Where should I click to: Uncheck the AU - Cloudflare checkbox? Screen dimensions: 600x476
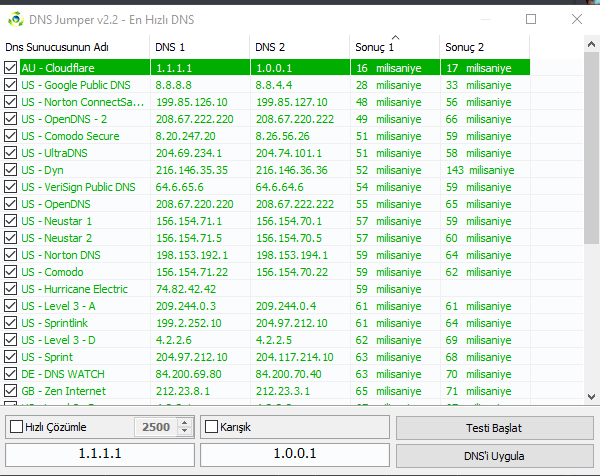point(10,68)
